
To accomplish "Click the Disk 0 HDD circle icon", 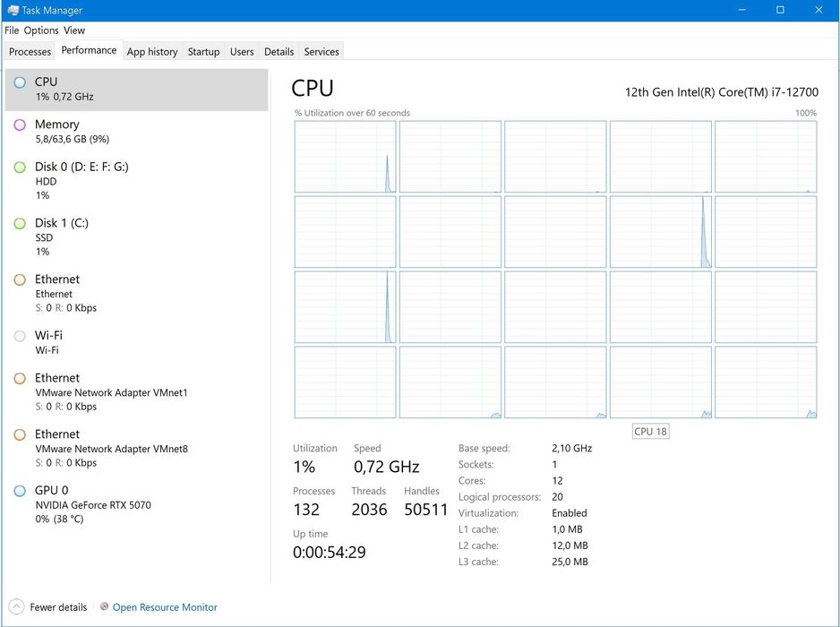I will coord(20,167).
